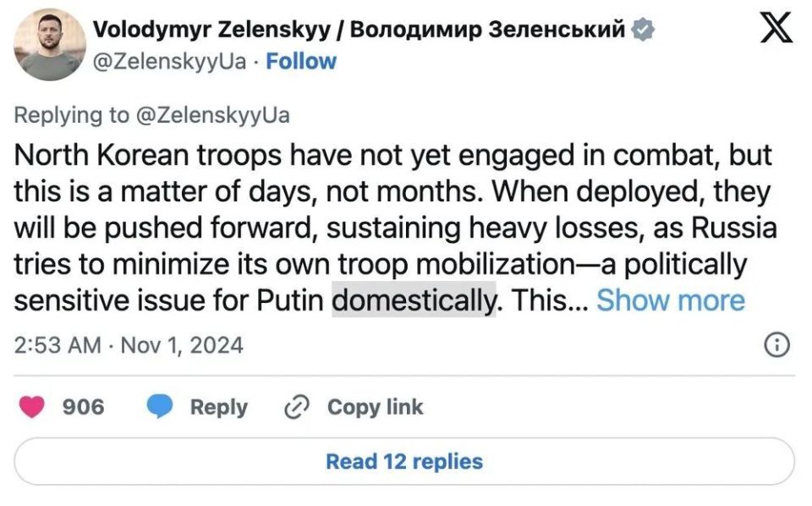
Task: Click the Cyrillic name Володимир Зеленський
Action: pyautogui.click(x=487, y=30)
